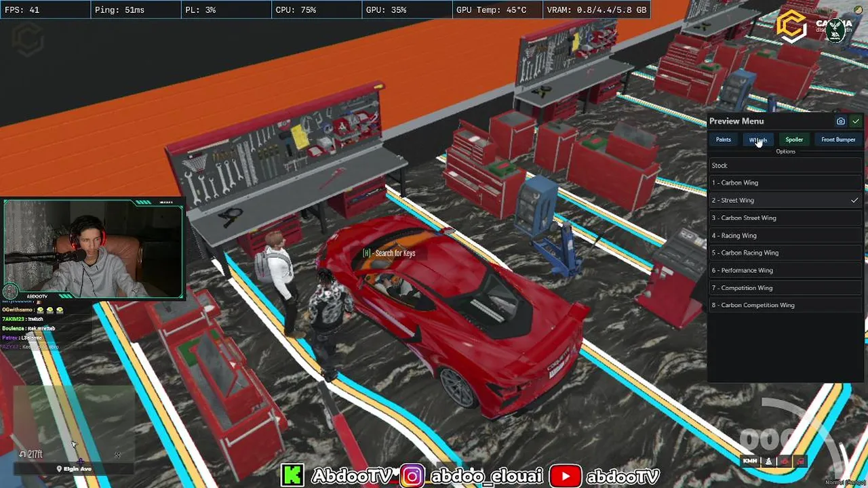Click the 217ft turn direction arrow
The image size is (868, 488).
(x=22, y=454)
